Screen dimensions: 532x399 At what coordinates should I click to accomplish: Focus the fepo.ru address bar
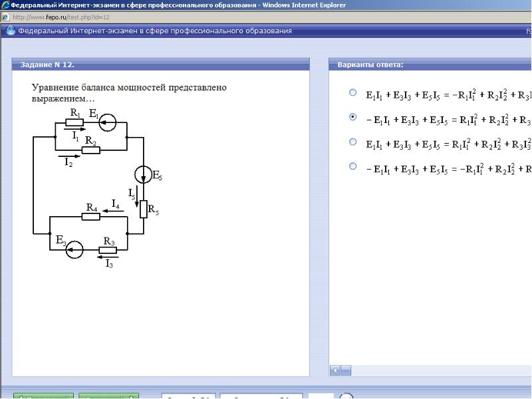tap(270, 17)
